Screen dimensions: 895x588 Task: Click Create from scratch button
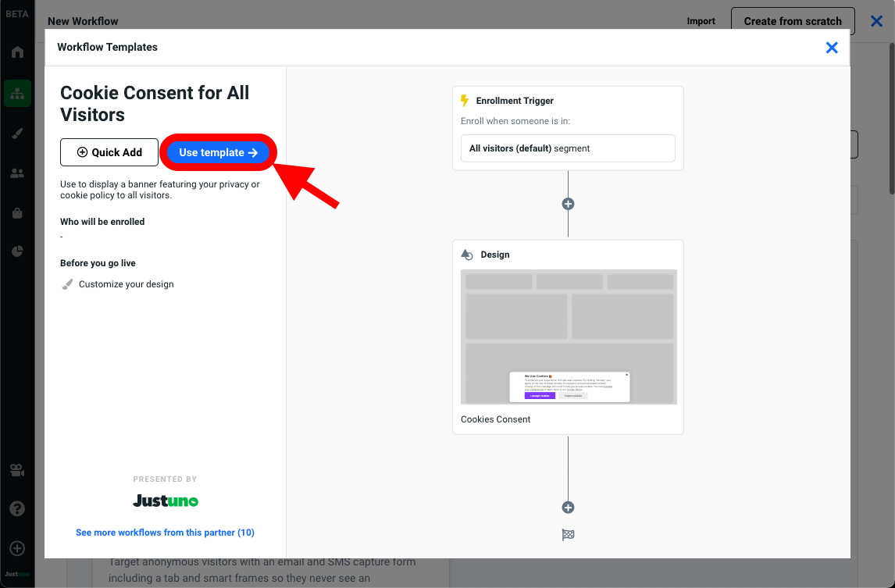793,21
